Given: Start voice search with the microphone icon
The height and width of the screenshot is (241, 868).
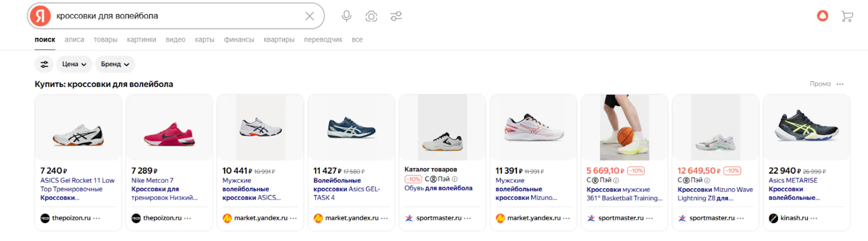Looking at the screenshot, I should [x=346, y=16].
